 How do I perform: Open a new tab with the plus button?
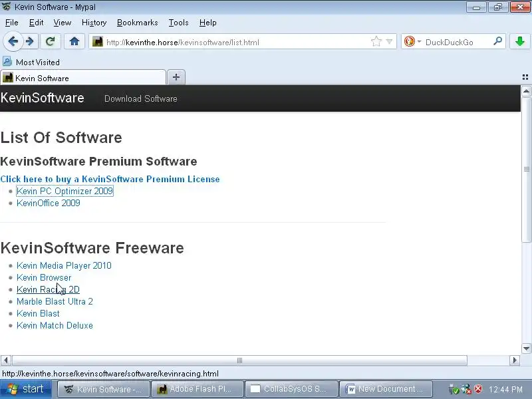tap(176, 77)
